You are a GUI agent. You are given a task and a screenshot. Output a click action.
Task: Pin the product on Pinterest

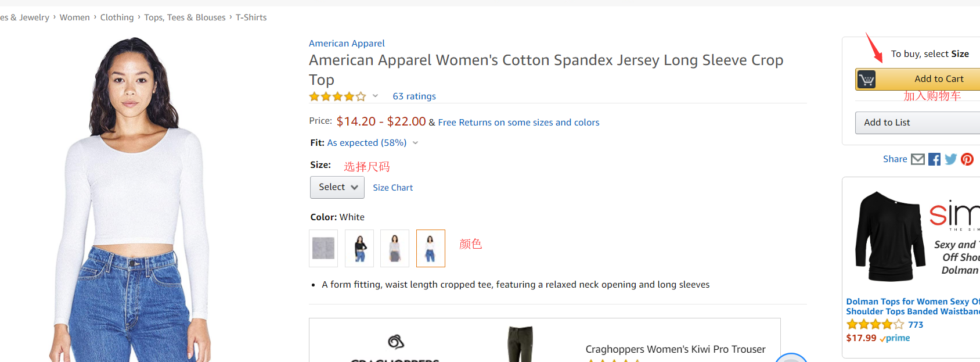click(967, 159)
